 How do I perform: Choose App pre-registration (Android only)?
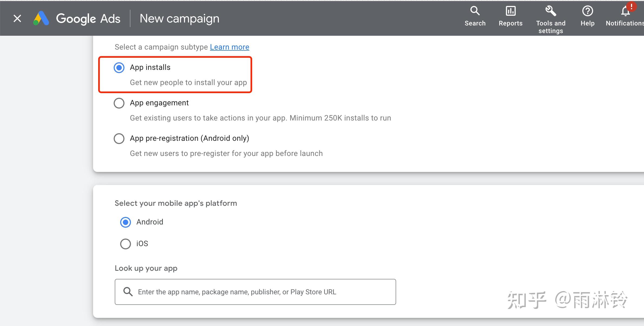[119, 138]
